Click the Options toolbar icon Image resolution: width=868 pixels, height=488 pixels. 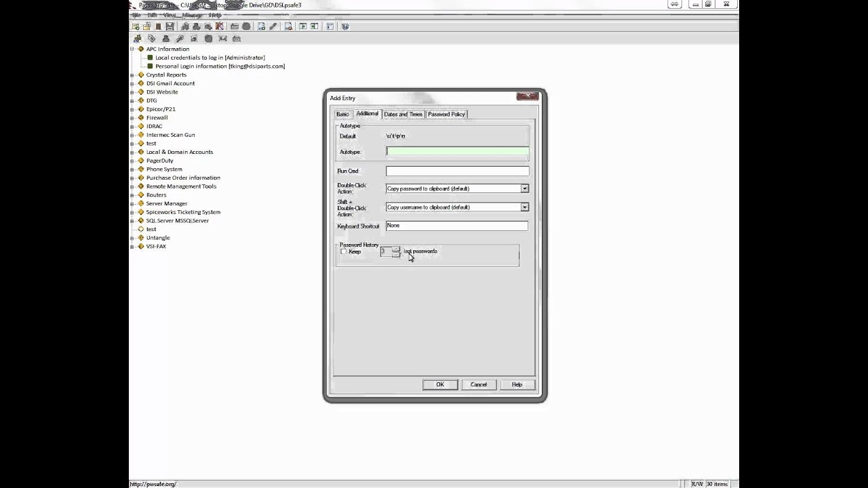[x=330, y=26]
